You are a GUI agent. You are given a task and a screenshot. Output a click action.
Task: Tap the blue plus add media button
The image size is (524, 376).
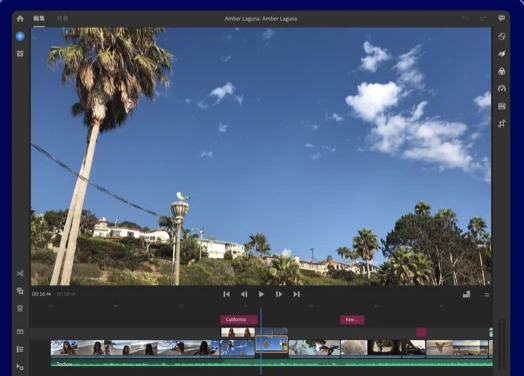coord(20,36)
